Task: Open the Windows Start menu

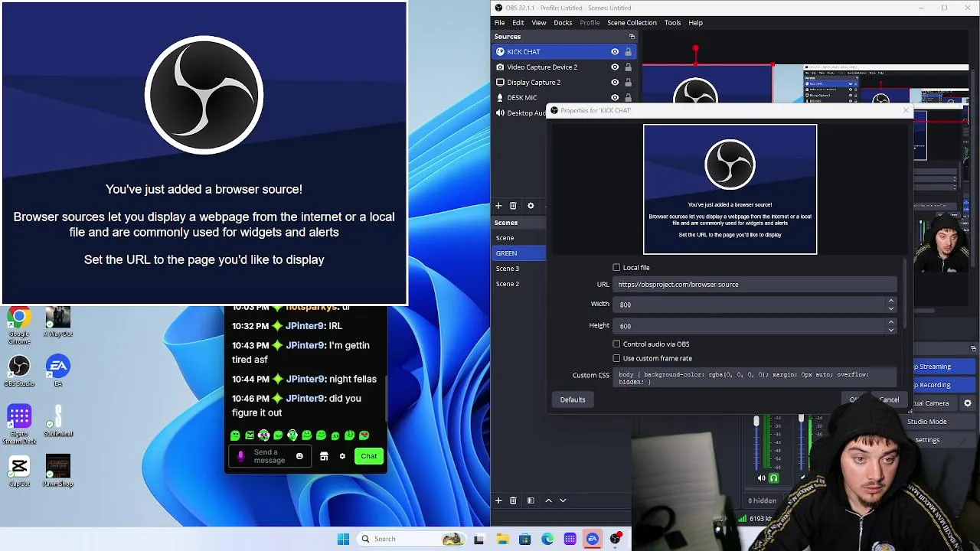Action: coord(343,539)
